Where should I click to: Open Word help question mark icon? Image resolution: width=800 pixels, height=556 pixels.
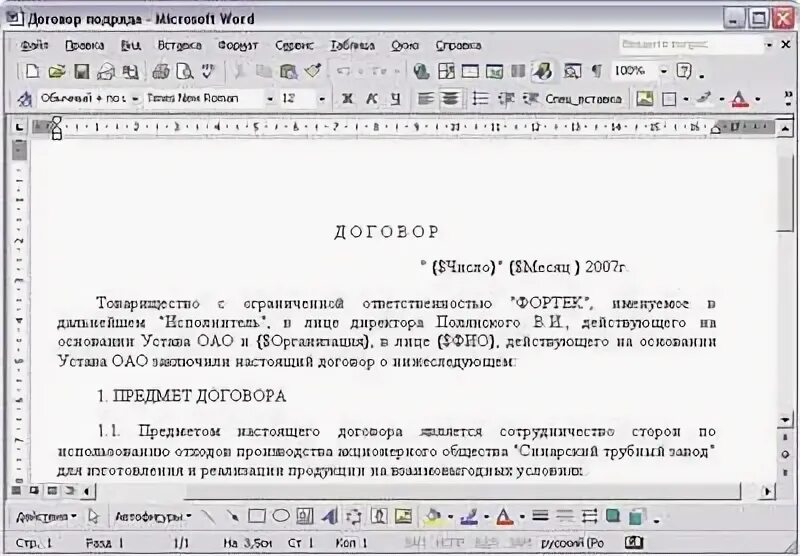click(684, 71)
